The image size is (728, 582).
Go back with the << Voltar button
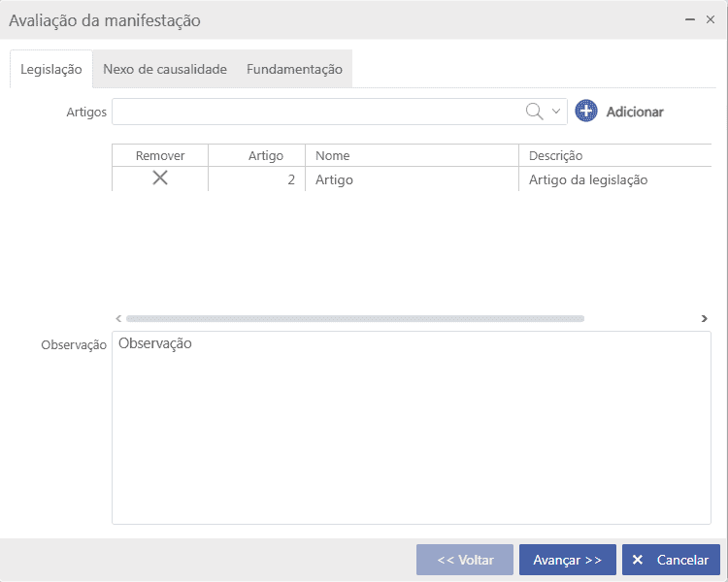(465, 560)
